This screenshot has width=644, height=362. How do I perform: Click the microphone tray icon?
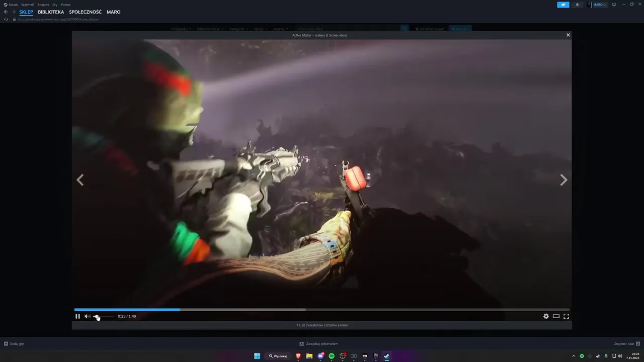pos(606,356)
